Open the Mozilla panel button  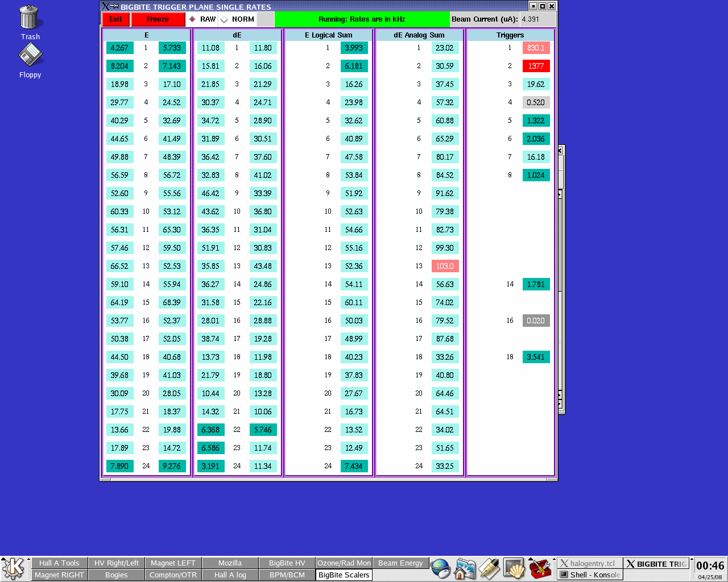click(x=230, y=563)
